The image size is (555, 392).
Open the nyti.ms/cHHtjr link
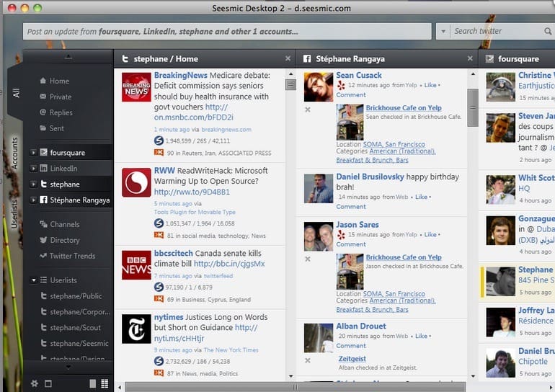(x=179, y=339)
